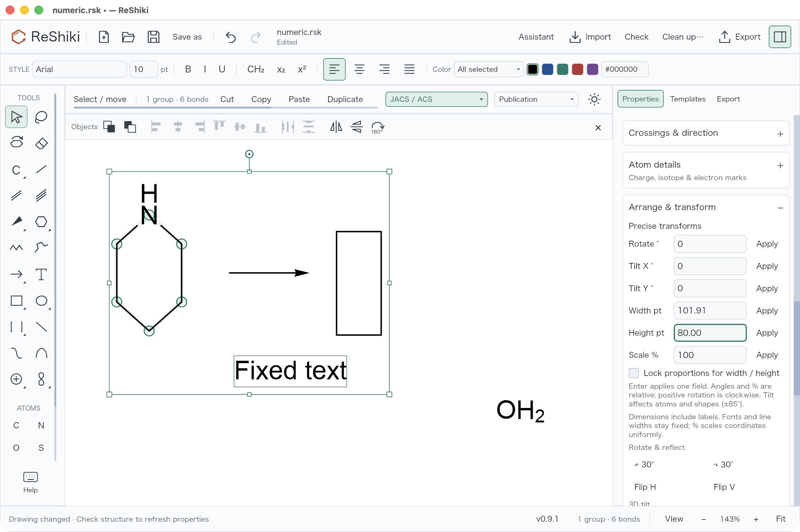
Task: Select the eraser tool
Action: (41, 143)
